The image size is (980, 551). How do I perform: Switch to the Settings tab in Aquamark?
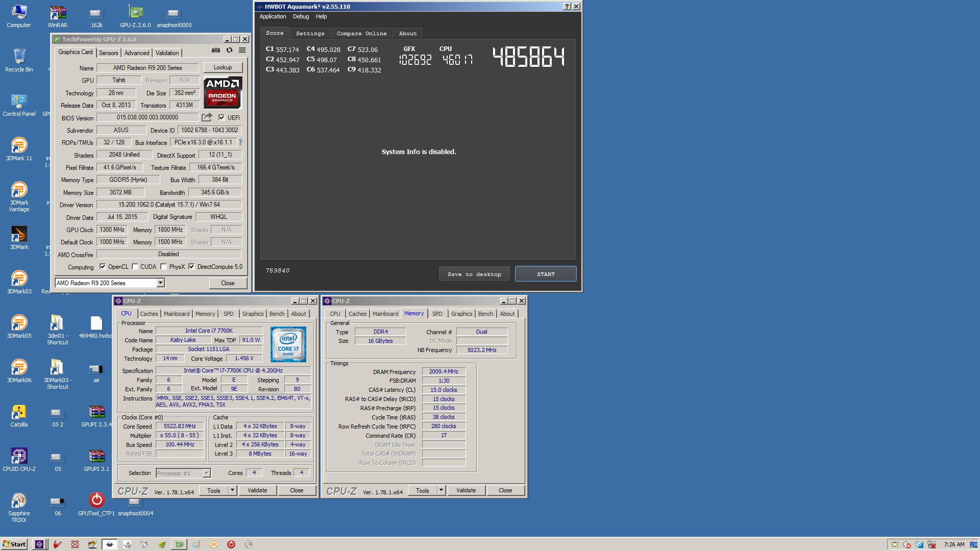[310, 33]
